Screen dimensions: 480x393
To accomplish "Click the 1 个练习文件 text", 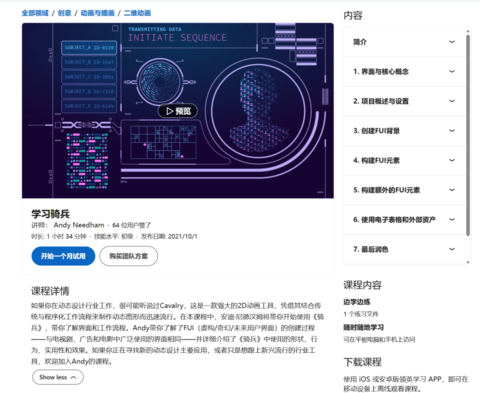I will tap(361, 314).
